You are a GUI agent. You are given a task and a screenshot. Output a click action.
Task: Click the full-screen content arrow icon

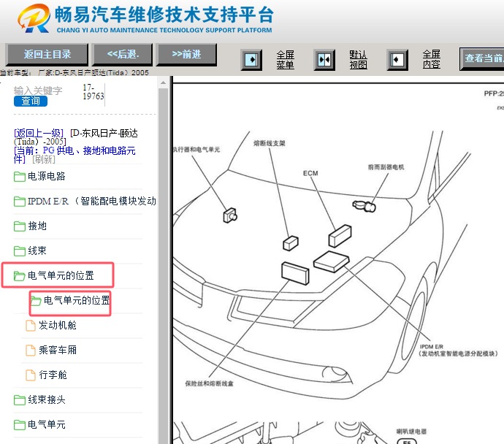(397, 60)
